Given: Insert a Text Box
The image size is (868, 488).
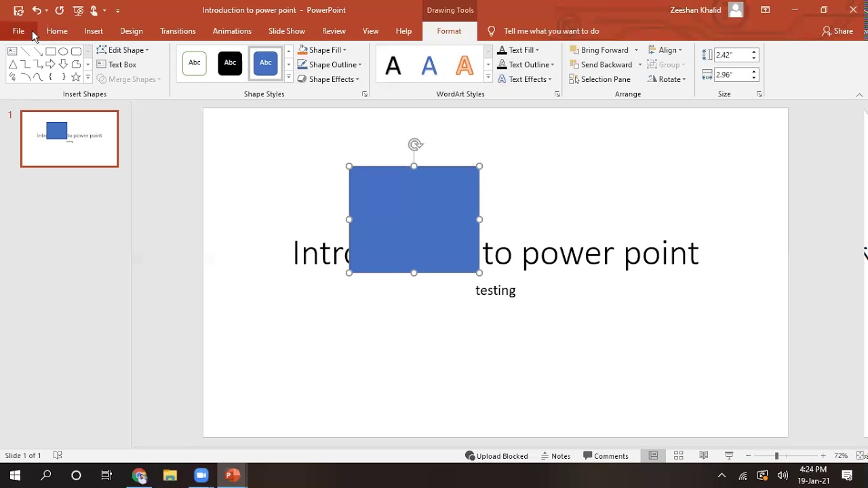Looking at the screenshot, I should click(x=117, y=64).
